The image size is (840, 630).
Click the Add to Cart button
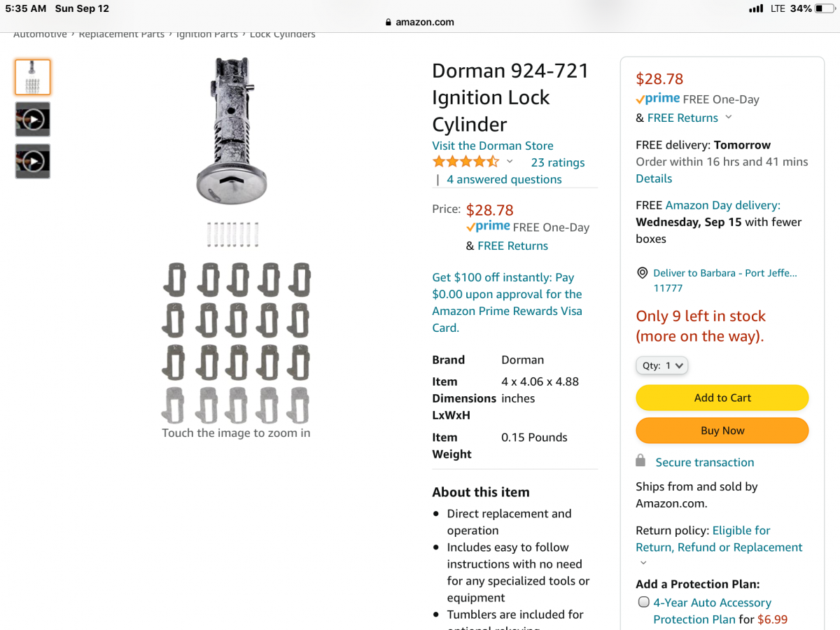point(722,397)
